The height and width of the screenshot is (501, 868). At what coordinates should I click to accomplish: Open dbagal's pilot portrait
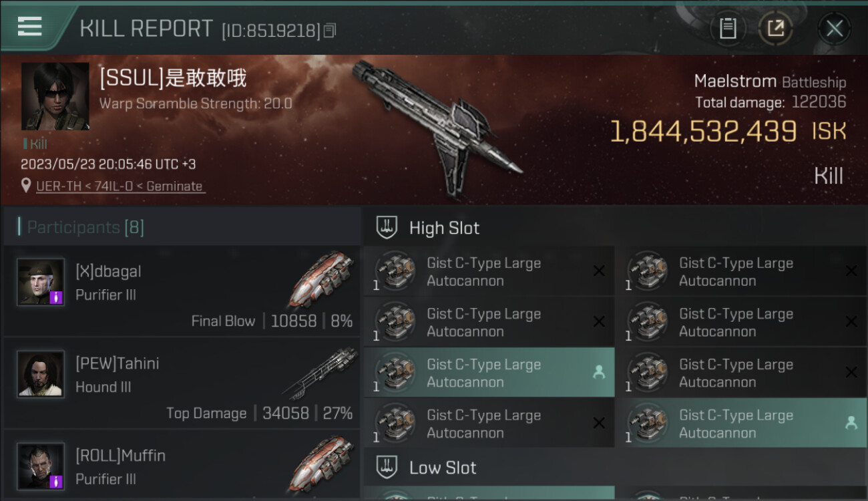(41, 282)
